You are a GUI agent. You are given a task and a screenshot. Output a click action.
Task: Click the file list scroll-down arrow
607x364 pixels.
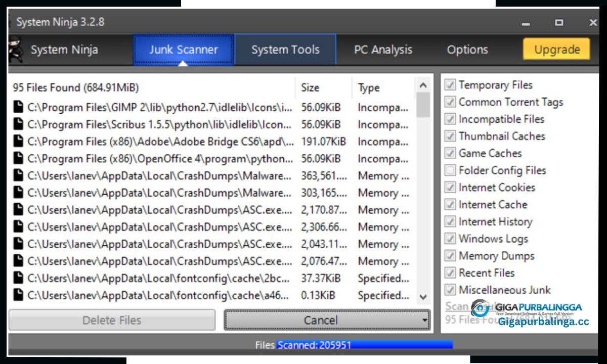coord(423,297)
